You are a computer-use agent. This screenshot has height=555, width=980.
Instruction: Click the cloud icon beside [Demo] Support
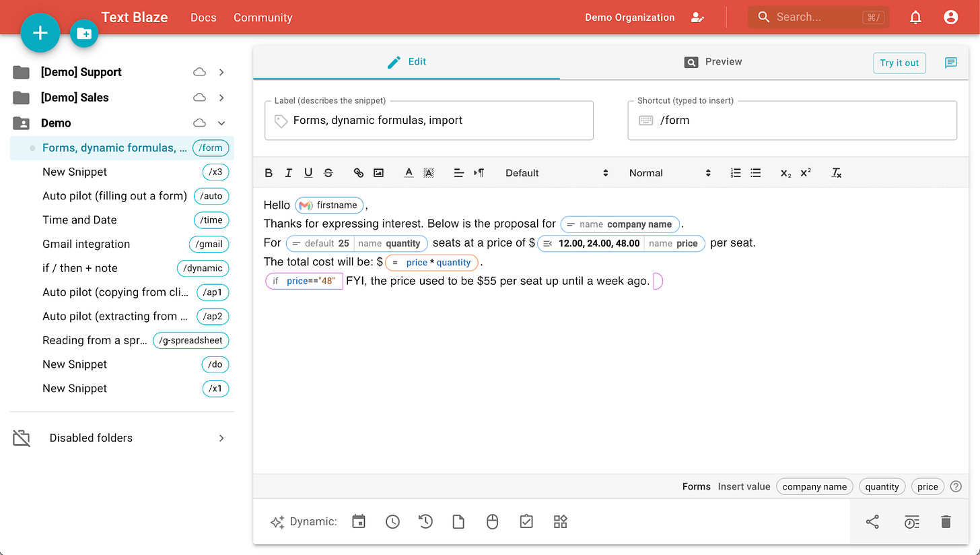tap(199, 72)
